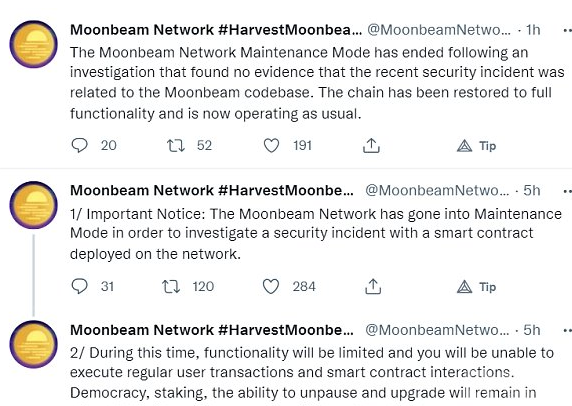Open more options for the Important Notice tweet
This screenshot has width=572, height=406.
pyautogui.click(x=567, y=191)
